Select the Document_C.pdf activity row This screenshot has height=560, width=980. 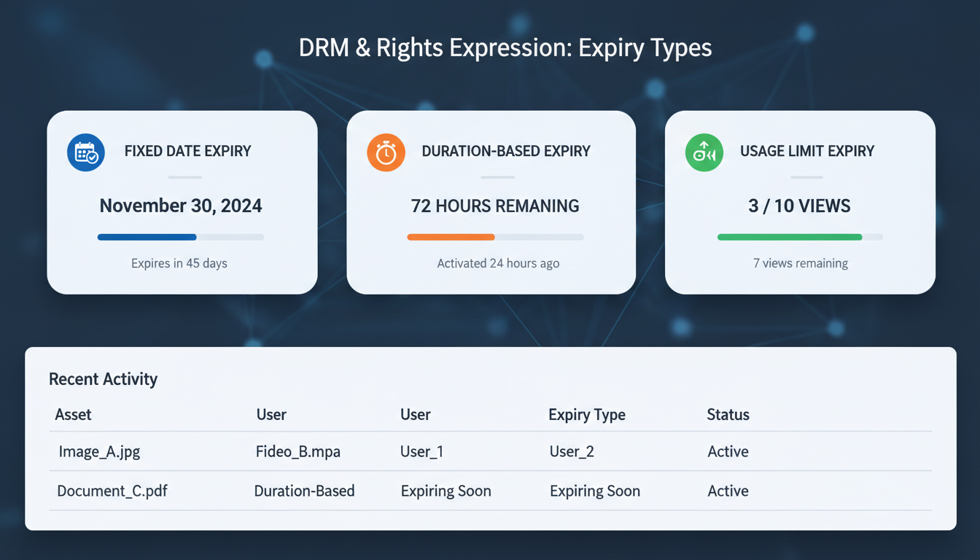(112, 491)
